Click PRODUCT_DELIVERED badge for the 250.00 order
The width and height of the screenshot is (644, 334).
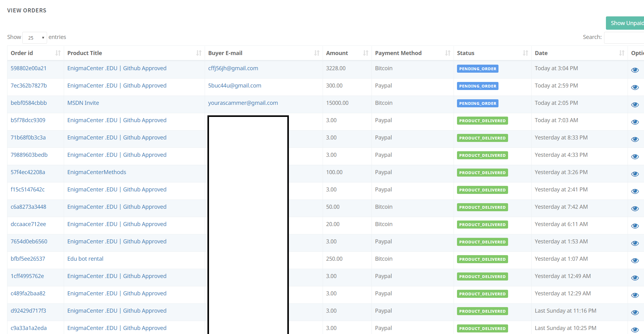click(482, 259)
